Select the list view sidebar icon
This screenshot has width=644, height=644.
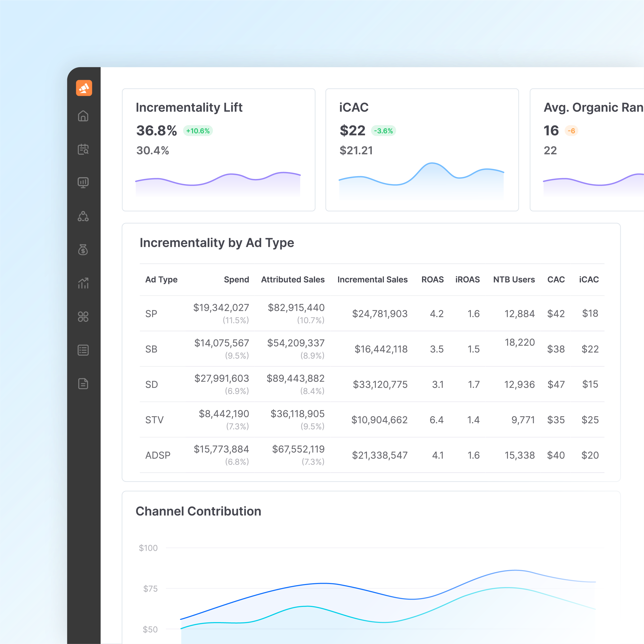click(x=83, y=350)
